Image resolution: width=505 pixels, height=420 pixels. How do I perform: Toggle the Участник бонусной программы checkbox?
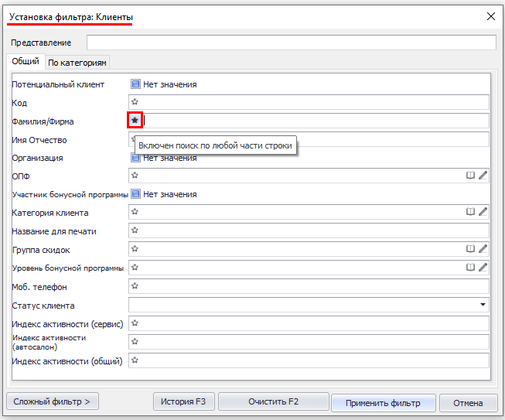135,194
